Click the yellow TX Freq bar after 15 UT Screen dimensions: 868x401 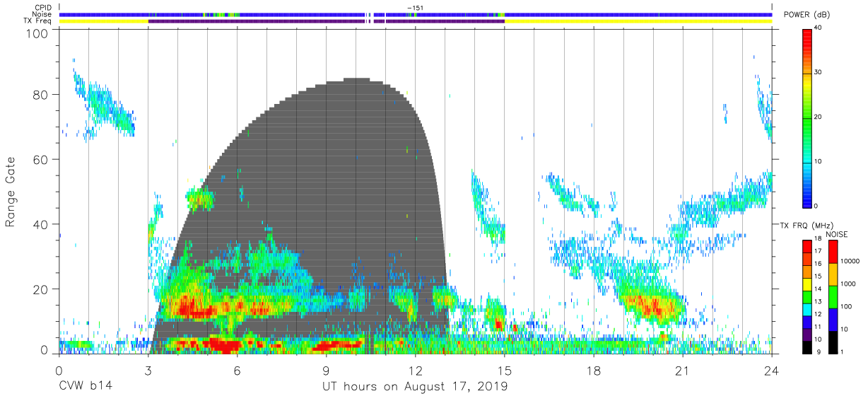(x=638, y=21)
